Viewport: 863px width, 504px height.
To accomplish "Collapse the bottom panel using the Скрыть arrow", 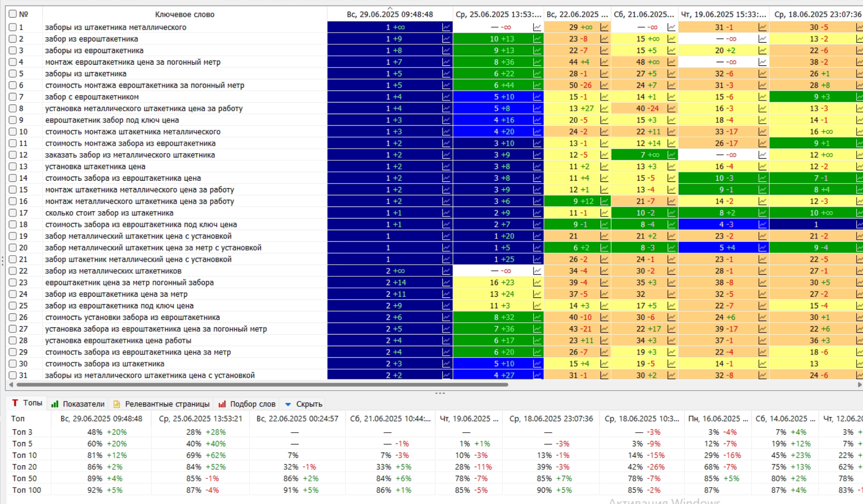I will coord(288,404).
